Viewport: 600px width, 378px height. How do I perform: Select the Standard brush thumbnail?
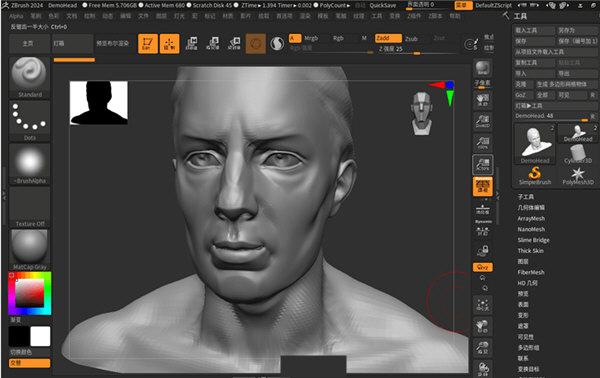[29, 77]
